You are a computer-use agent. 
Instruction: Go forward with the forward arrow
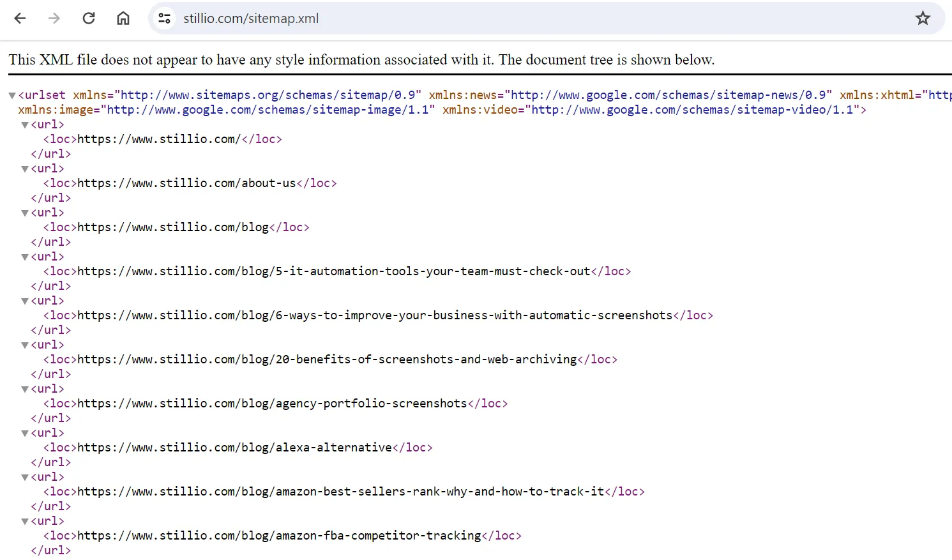[54, 19]
